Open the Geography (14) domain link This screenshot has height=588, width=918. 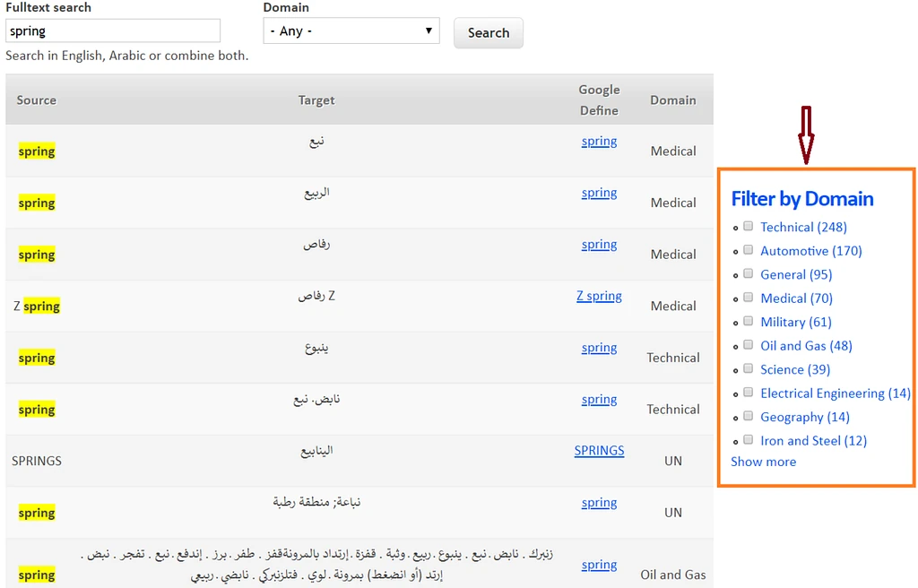pyautogui.click(x=805, y=417)
